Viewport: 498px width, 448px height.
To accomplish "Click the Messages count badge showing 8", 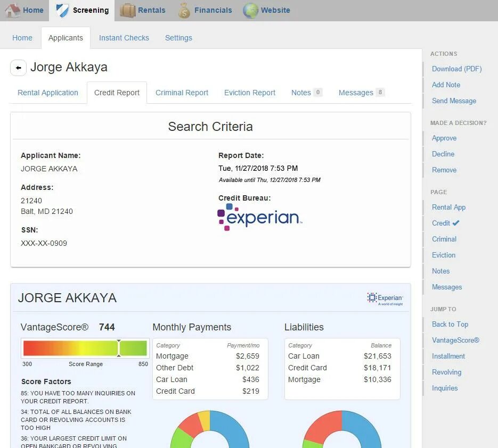I will pyautogui.click(x=380, y=93).
